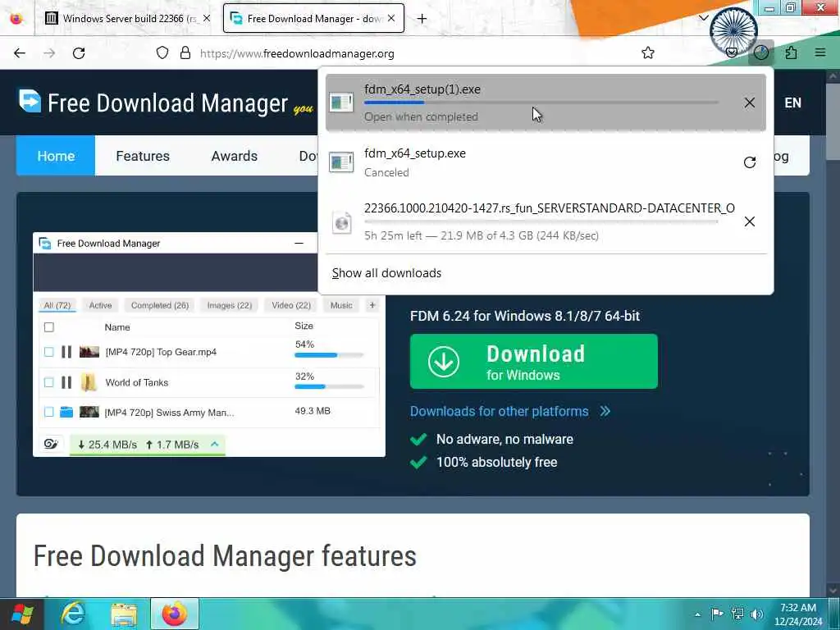Viewport: 840px width, 630px height.
Task: Cancel the 22366 SERVERSTANDARD ISO download
Action: 749,221
